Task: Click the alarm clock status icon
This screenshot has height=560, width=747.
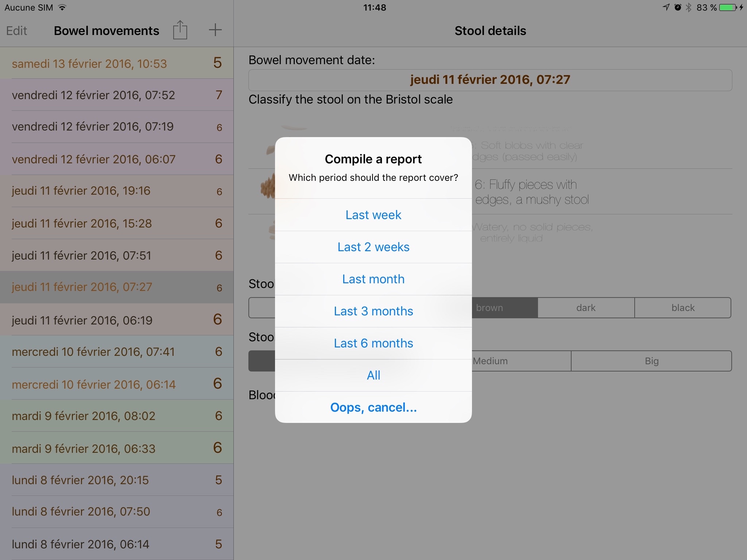Action: 678,7
